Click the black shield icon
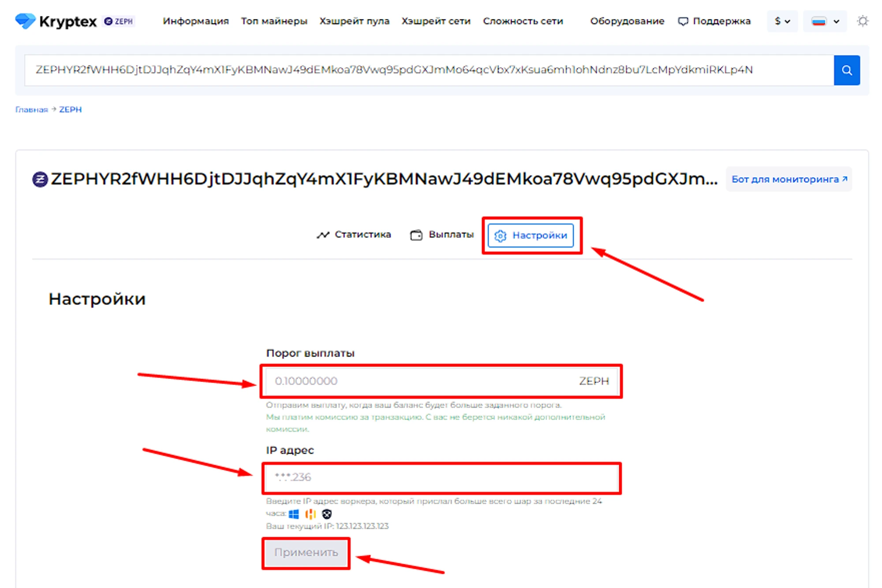This screenshot has height=588, width=882. point(327,514)
